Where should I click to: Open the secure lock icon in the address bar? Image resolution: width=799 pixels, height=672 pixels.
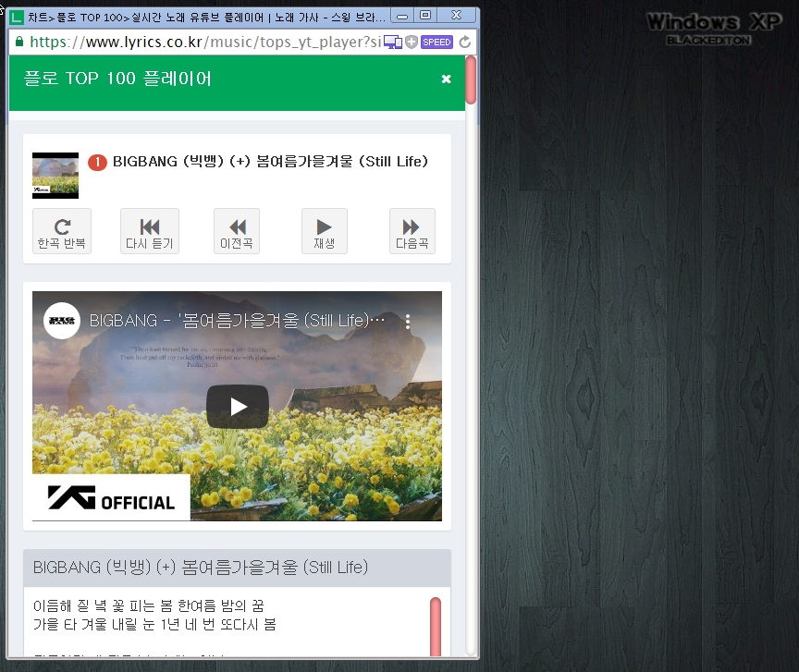tap(19, 42)
